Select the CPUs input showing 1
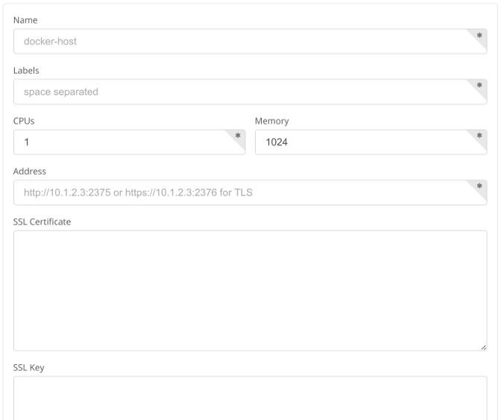 tap(119, 142)
